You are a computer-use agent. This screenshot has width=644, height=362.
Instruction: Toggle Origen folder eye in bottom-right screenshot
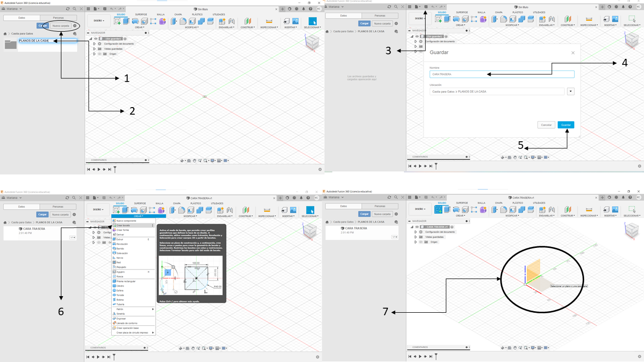tap(421, 242)
